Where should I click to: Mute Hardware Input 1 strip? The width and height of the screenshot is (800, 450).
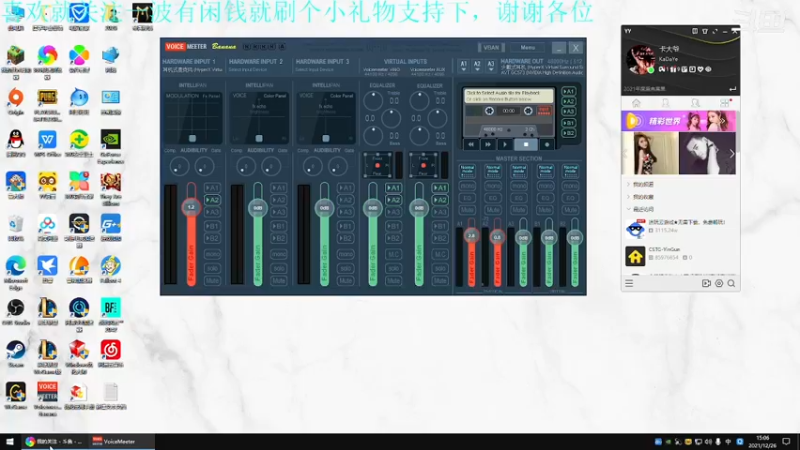tap(212, 281)
